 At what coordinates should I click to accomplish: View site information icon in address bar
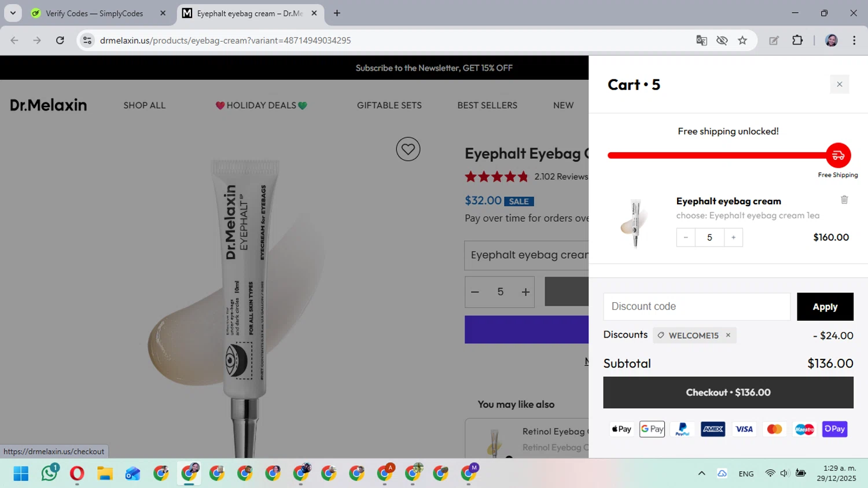click(x=87, y=41)
